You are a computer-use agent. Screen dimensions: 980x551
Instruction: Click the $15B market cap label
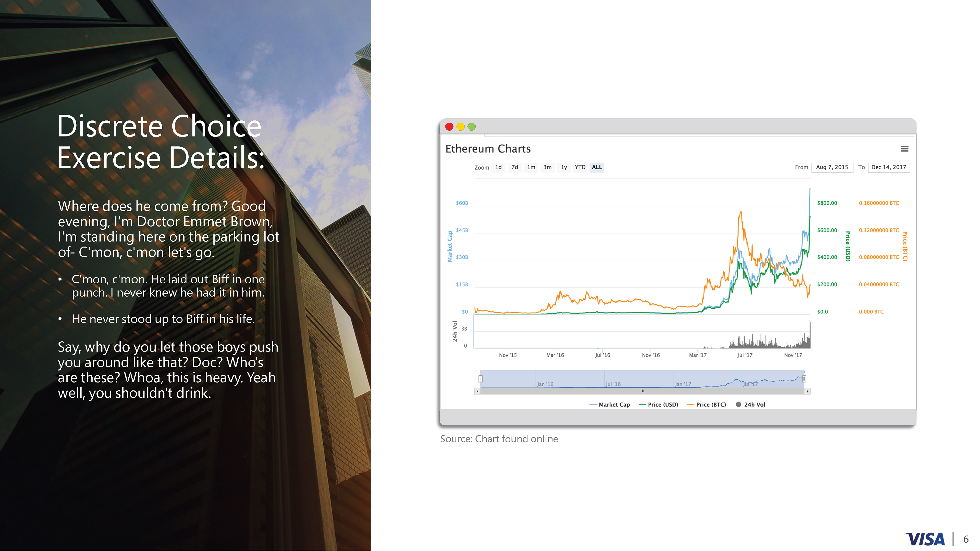tap(462, 284)
